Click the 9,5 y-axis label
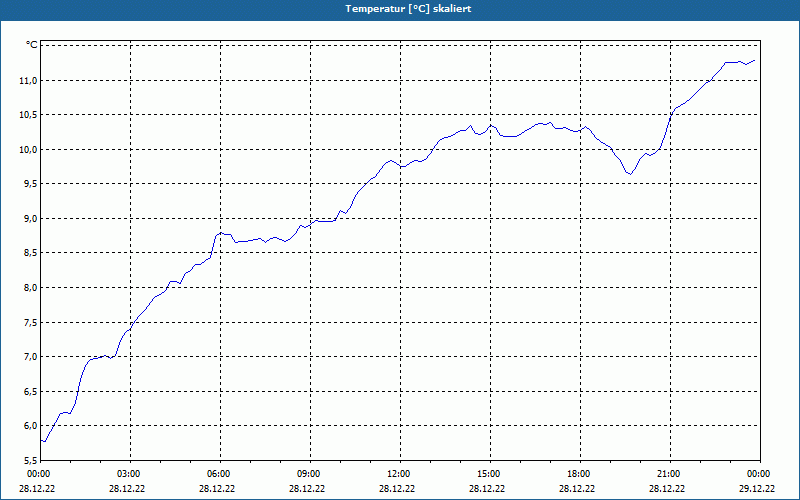This screenshot has width=800, height=500. pyautogui.click(x=31, y=184)
